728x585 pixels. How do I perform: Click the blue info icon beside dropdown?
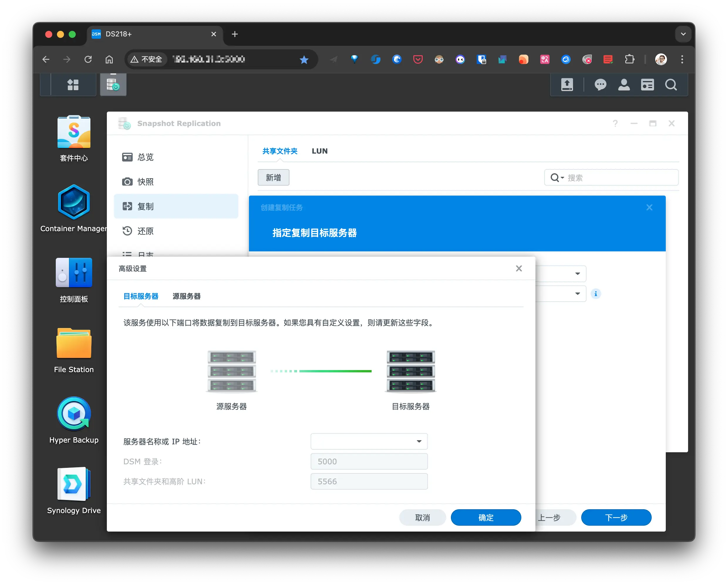596,294
